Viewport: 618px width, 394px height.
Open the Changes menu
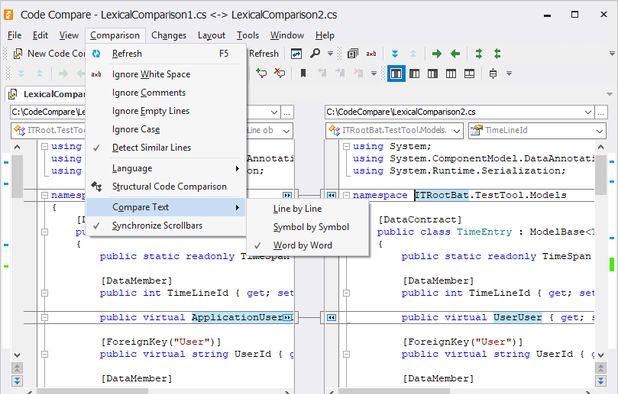(x=169, y=35)
